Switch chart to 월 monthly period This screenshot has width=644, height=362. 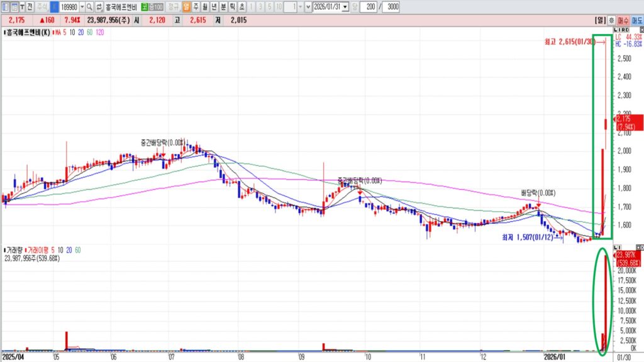point(205,6)
